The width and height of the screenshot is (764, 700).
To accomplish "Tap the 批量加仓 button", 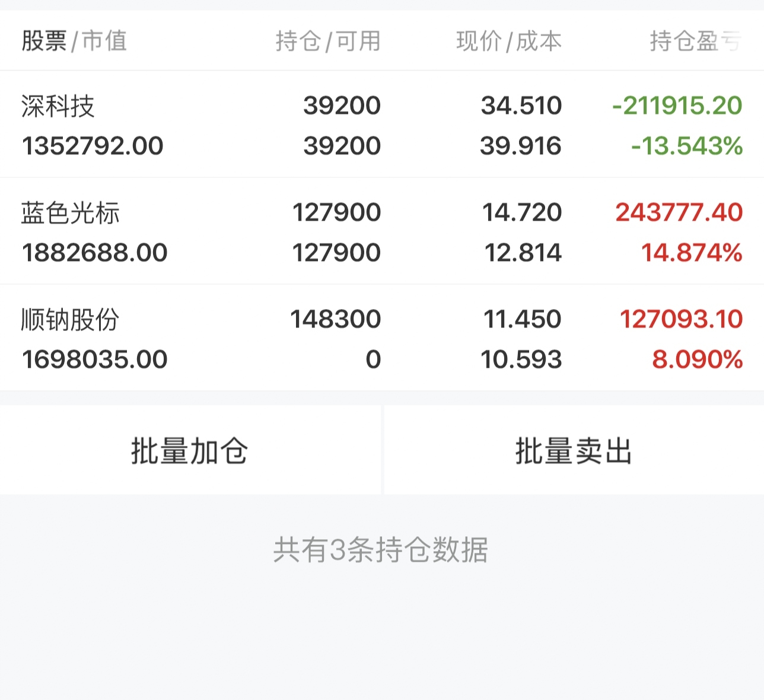I will point(190,450).
